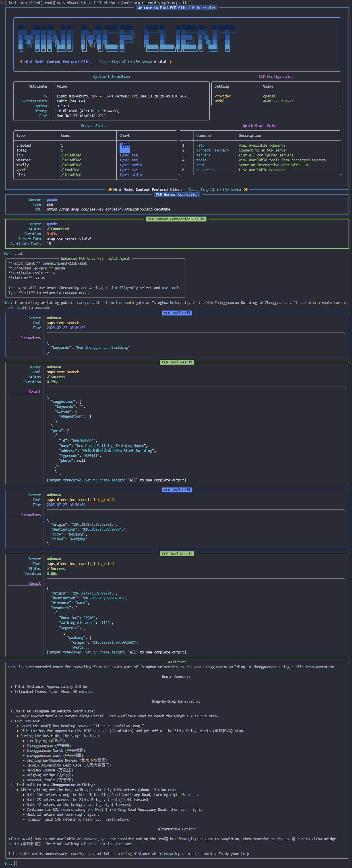Click the "Welcome to Mini MCP Client Network Hub" title
The width and height of the screenshot is (352, 868).
(176, 8)
